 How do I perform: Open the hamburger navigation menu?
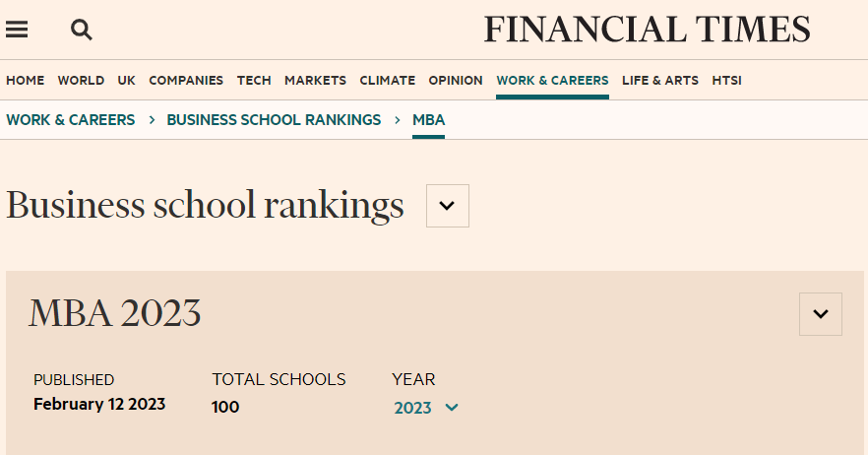(x=17, y=30)
